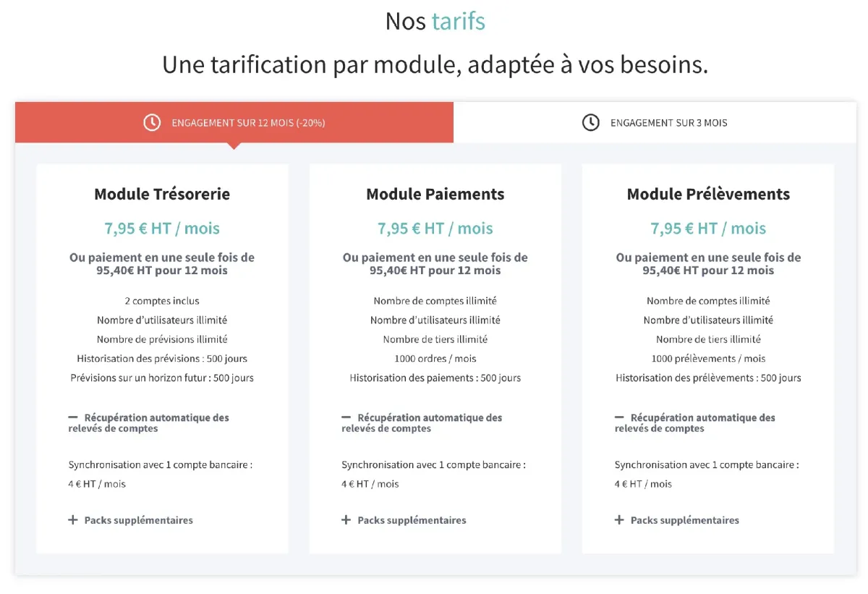
Task: Click clock icon on 3-month engagement tab
Action: tap(591, 123)
